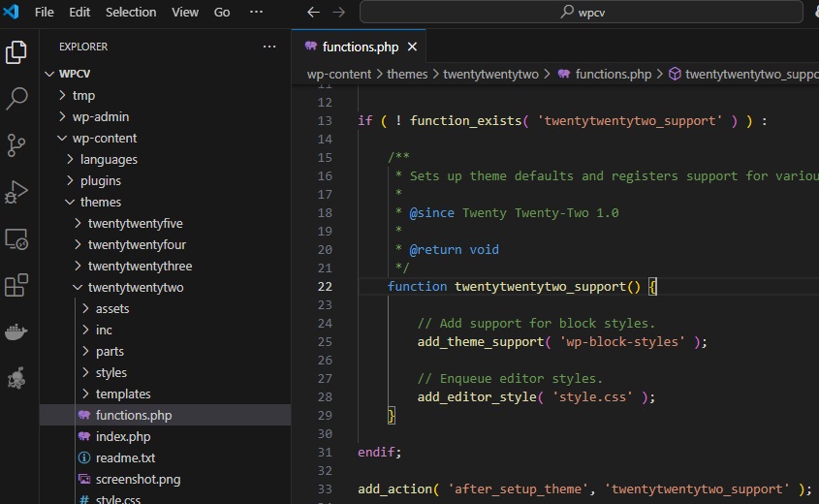Click the symbol icon in breadcrumb for twentytwentytwo_support
This screenshot has height=504, width=819.
[675, 75]
